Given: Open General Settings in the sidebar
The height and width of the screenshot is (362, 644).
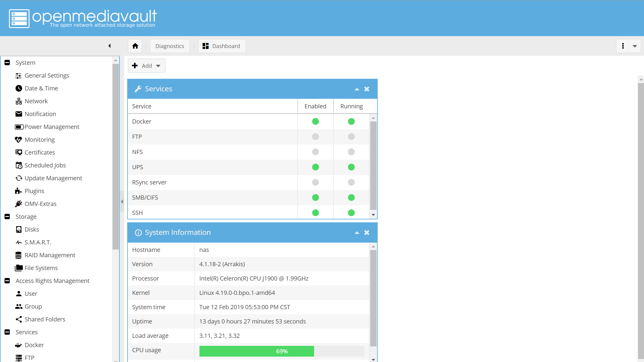Looking at the screenshot, I should coord(47,76).
